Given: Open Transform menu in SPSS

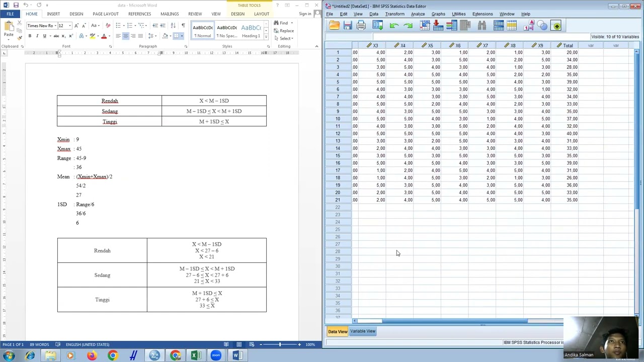Looking at the screenshot, I should [x=395, y=14].
